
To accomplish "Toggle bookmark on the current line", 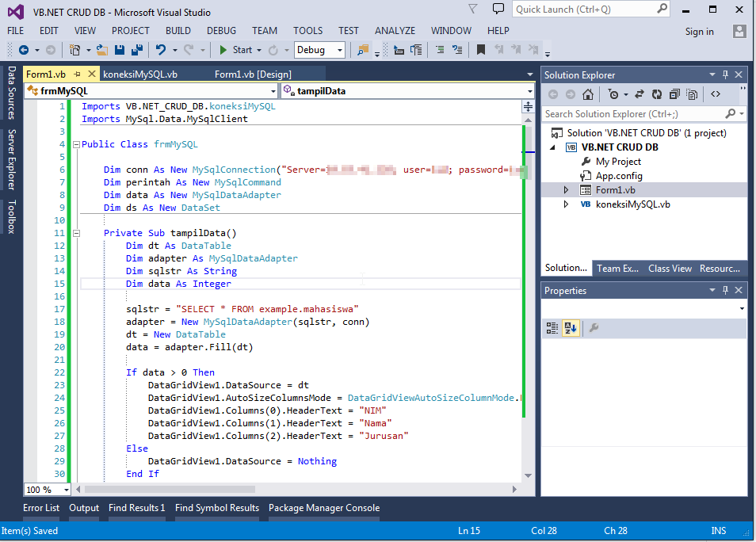I will click(x=481, y=50).
